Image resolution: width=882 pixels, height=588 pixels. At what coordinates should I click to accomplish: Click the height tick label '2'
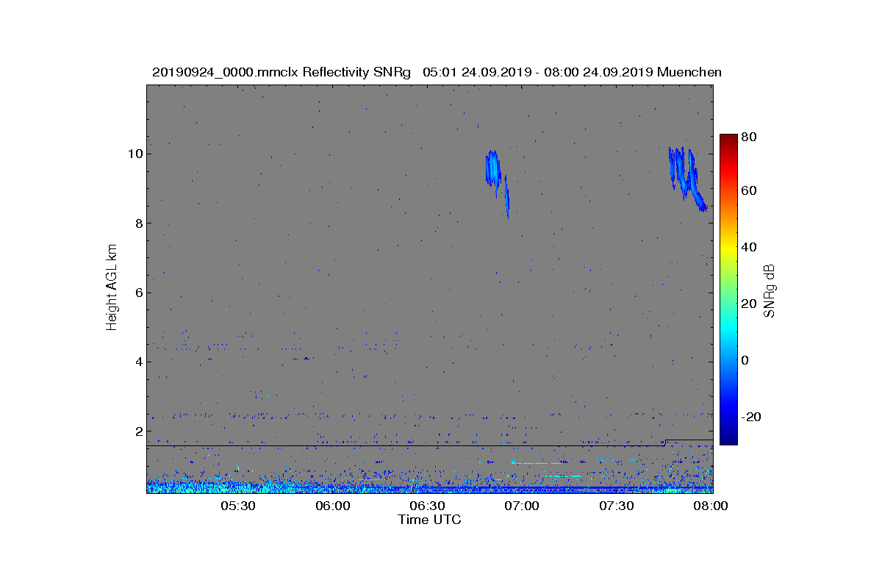(x=138, y=431)
